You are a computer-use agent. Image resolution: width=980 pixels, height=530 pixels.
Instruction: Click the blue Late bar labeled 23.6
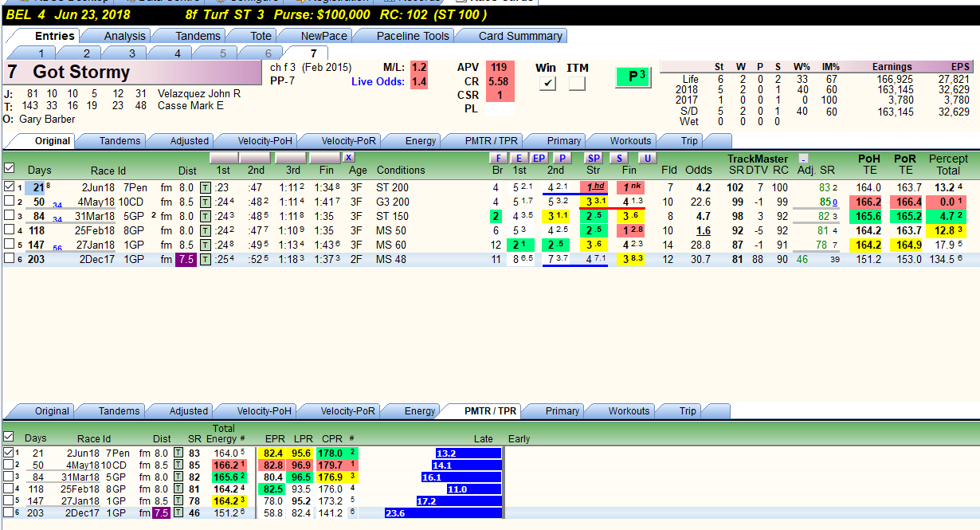443,513
